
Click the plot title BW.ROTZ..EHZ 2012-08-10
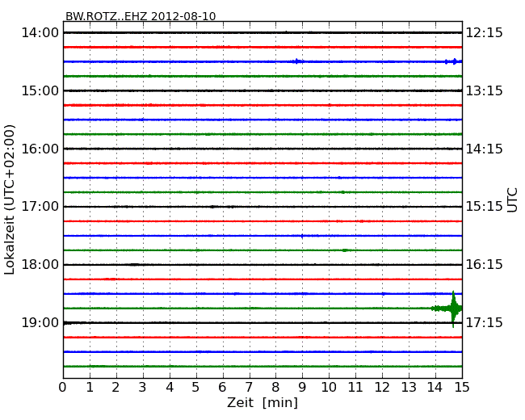tap(141, 16)
